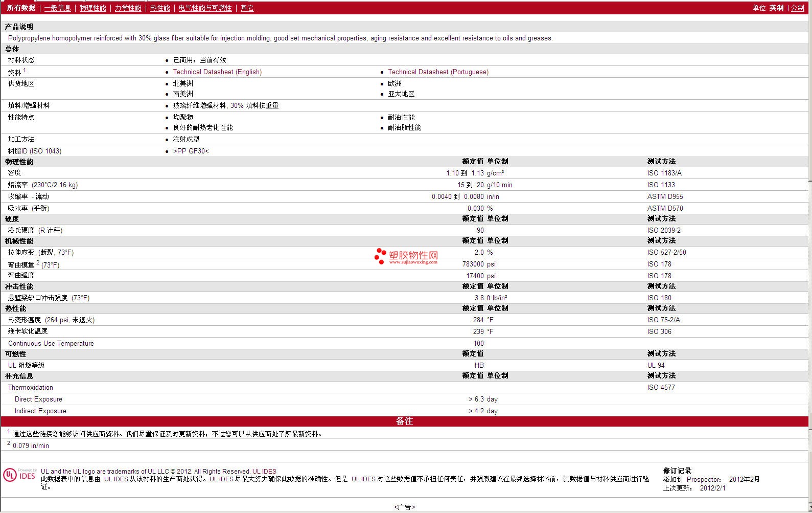Click the 17400 psi flexural strength value
The image size is (812, 513).
pos(481,276)
